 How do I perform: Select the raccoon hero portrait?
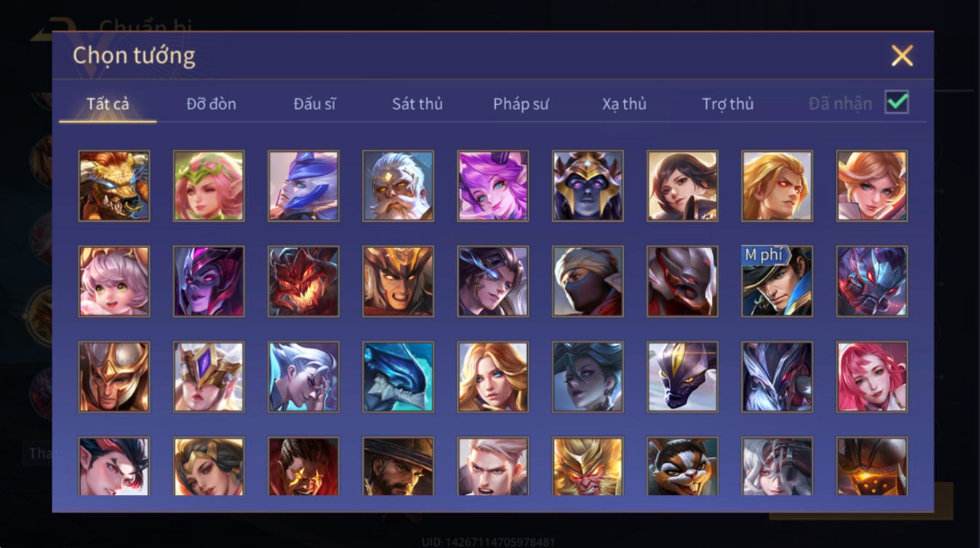pyautogui.click(x=682, y=466)
